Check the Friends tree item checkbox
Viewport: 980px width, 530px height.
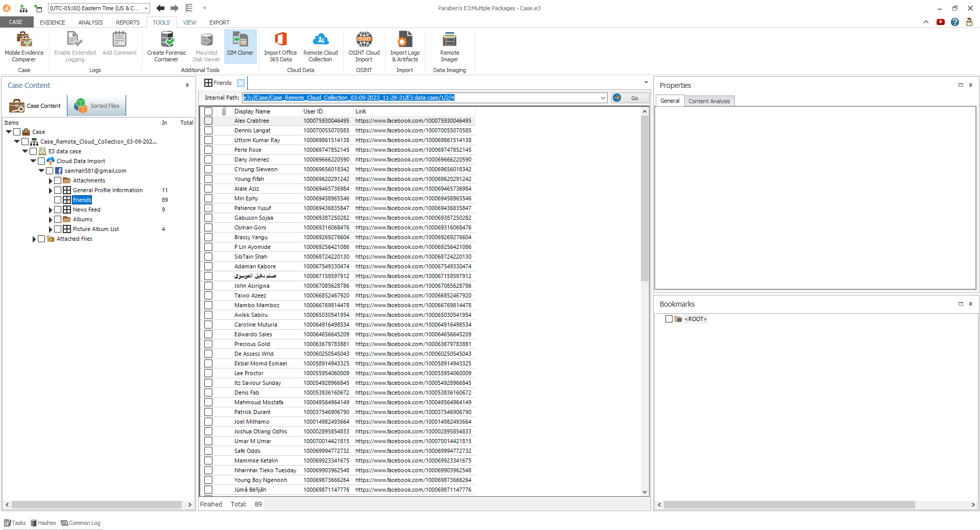tap(58, 200)
